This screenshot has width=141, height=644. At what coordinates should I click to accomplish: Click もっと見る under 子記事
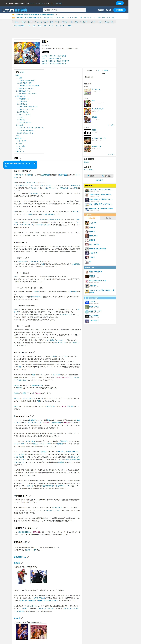pyautogui.click(x=111, y=125)
